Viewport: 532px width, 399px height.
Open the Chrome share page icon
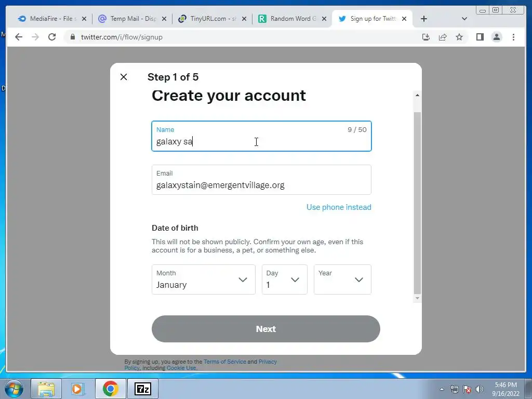pyautogui.click(x=443, y=37)
